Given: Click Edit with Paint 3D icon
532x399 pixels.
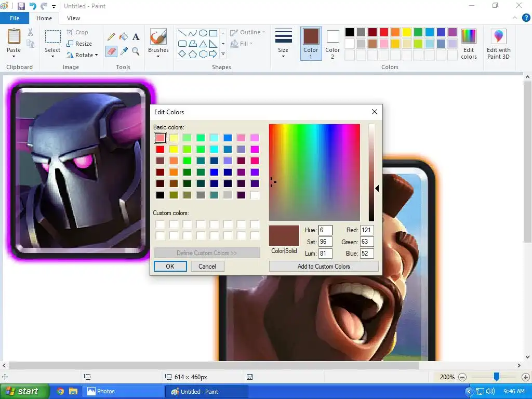Looking at the screenshot, I should click(x=498, y=36).
